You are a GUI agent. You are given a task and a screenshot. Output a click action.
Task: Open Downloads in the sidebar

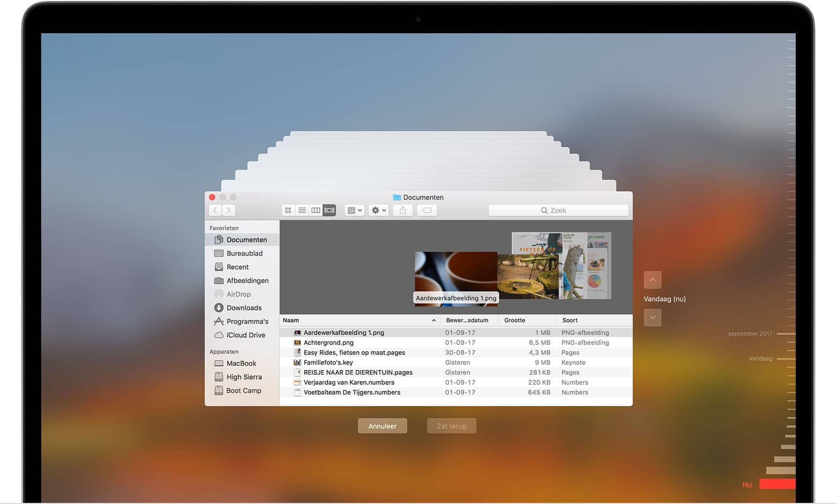tap(244, 308)
